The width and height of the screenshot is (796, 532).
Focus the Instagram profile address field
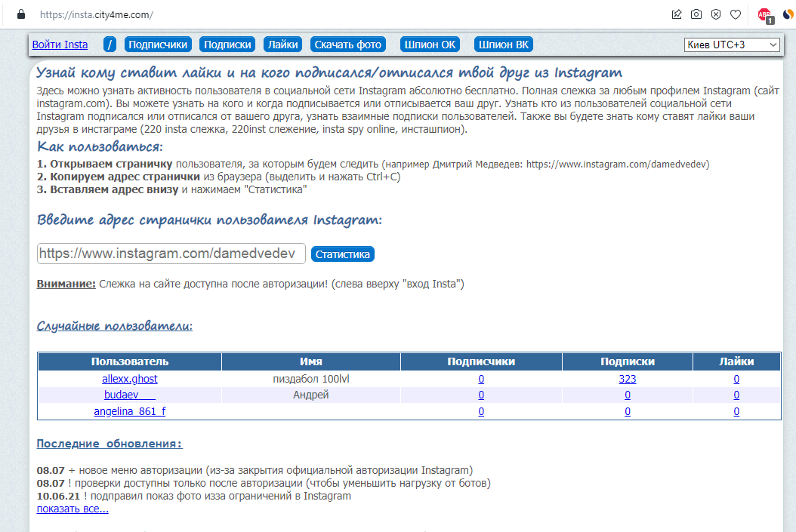(x=171, y=254)
